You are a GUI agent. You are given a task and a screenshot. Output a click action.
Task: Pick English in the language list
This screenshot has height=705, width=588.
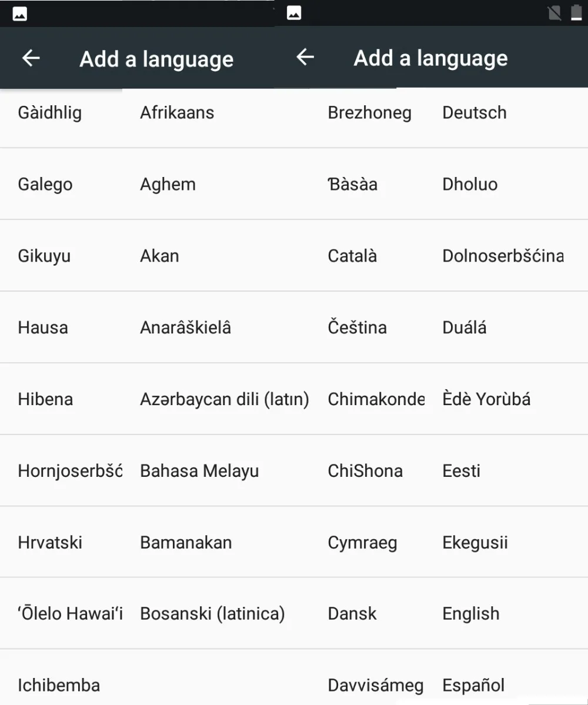click(471, 614)
